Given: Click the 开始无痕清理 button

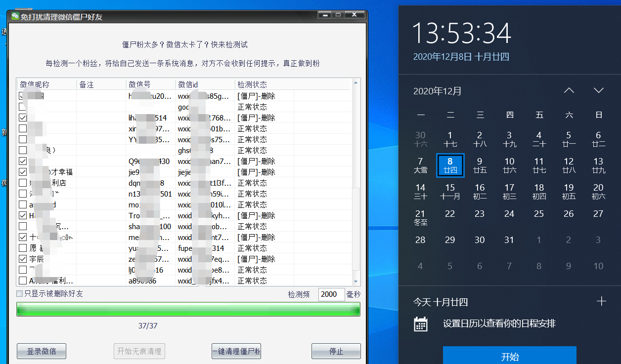Looking at the screenshot, I should [x=139, y=352].
